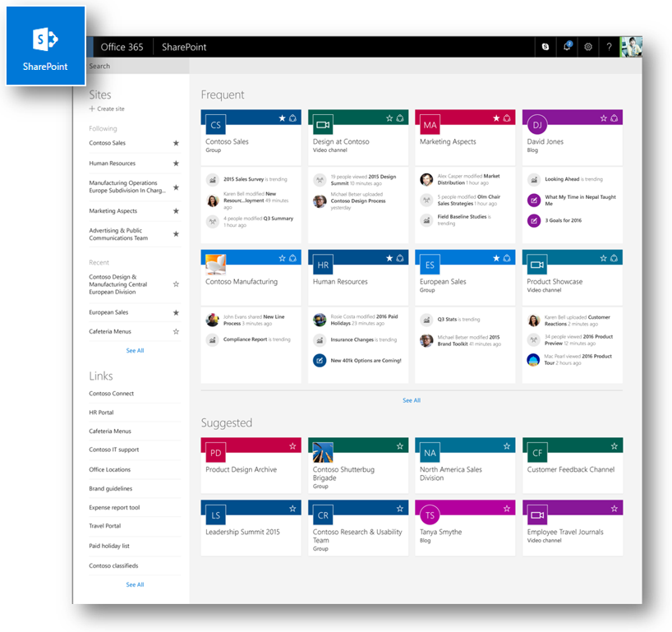Show all Frequent sites via See All
Image resolution: width=672 pixels, height=632 pixels.
[x=412, y=400]
